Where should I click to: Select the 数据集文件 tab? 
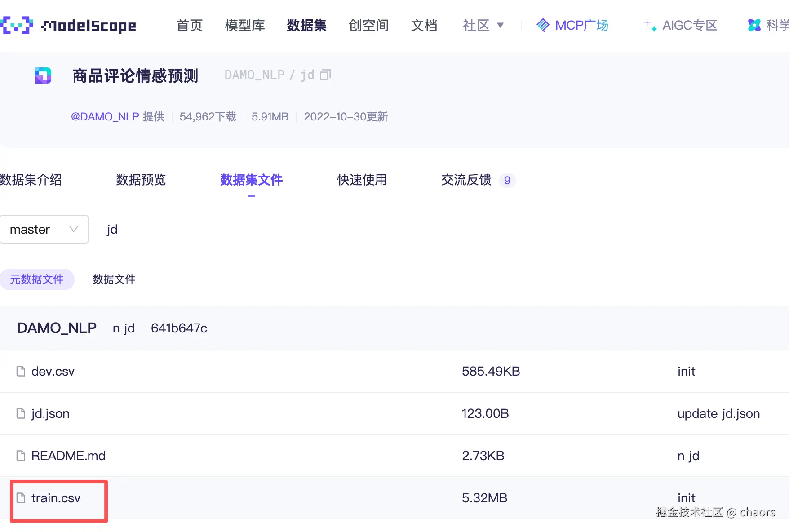coord(252,180)
